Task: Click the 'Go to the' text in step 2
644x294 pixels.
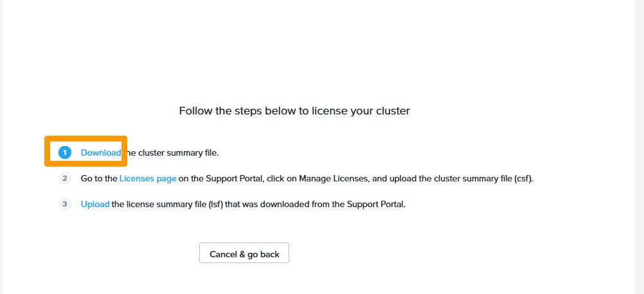Action: pyautogui.click(x=99, y=178)
